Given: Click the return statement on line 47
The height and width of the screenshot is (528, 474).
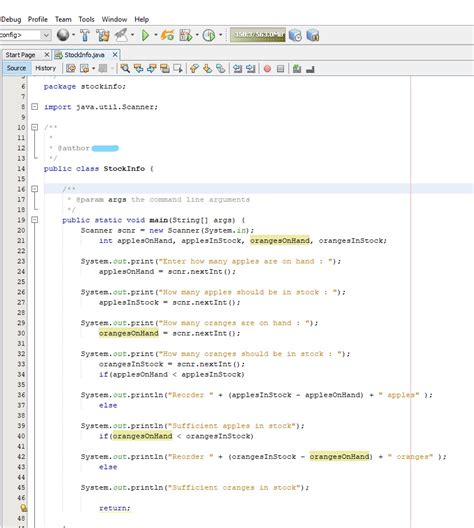Looking at the screenshot, I should 115,508.
